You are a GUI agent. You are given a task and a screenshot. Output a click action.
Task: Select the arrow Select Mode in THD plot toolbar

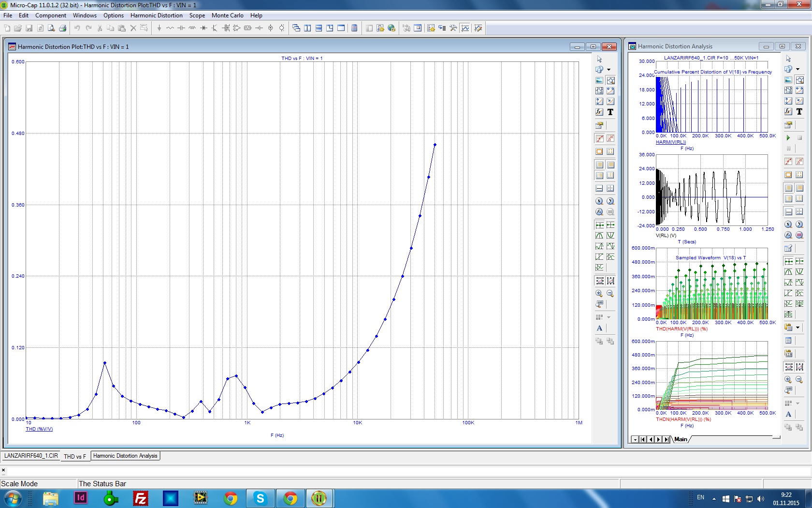pyautogui.click(x=599, y=59)
